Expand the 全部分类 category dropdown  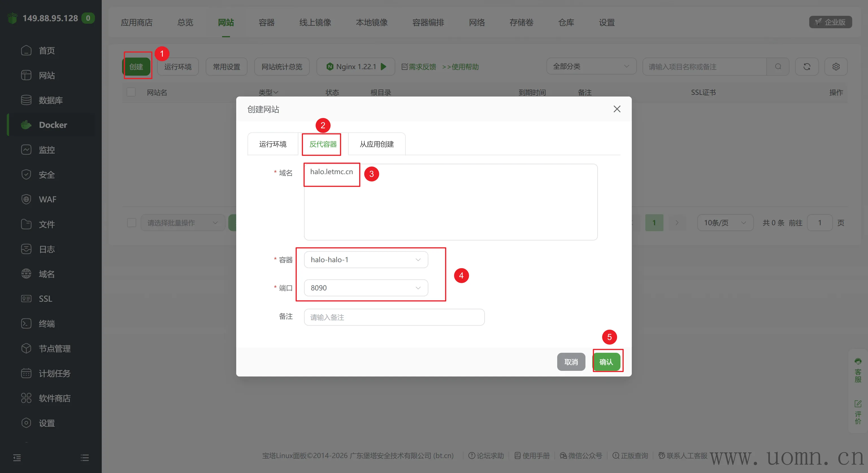pyautogui.click(x=591, y=67)
